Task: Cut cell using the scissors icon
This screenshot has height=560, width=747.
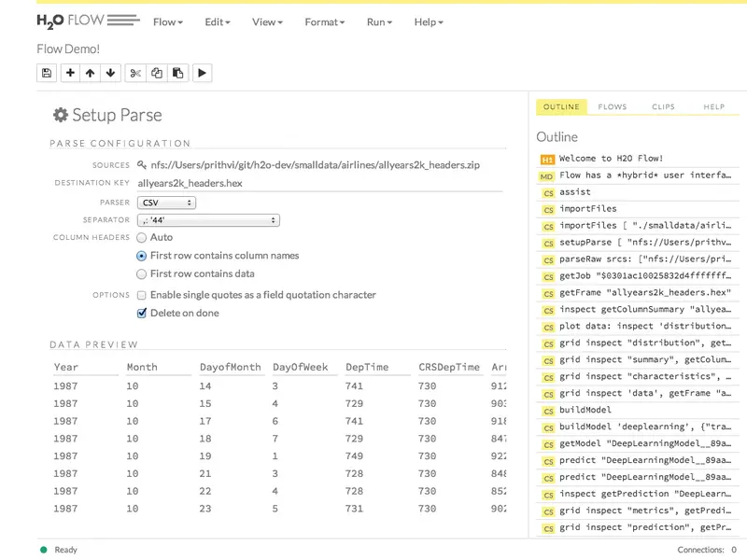Action: coord(135,73)
